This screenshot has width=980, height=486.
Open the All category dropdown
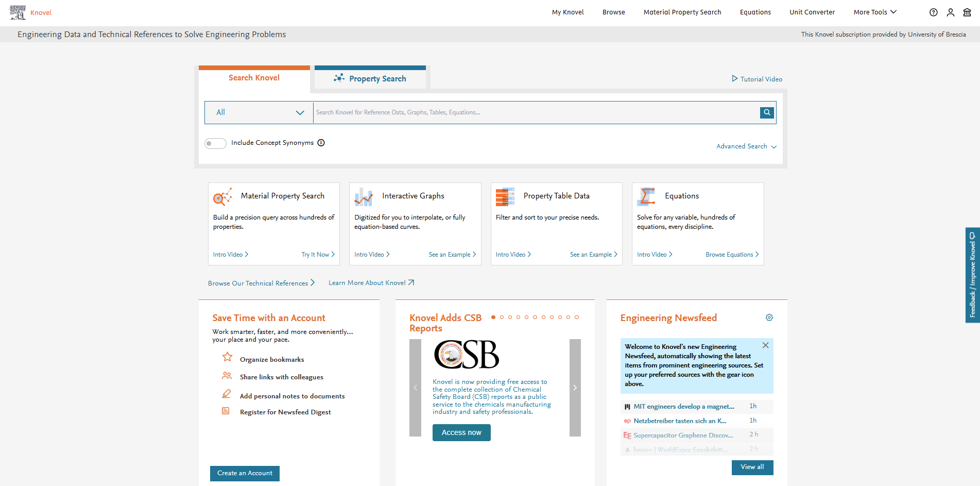pyautogui.click(x=259, y=112)
